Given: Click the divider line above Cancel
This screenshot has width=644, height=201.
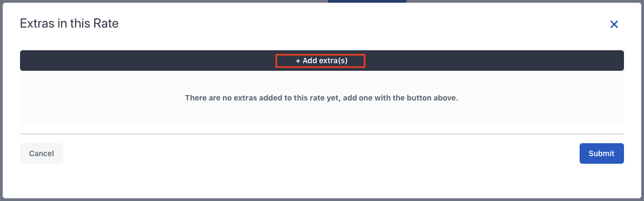Looking at the screenshot, I should (321, 133).
